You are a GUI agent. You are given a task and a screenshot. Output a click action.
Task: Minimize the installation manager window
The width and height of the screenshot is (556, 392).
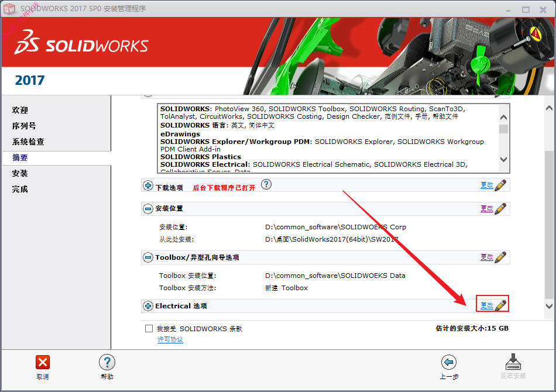(x=508, y=10)
